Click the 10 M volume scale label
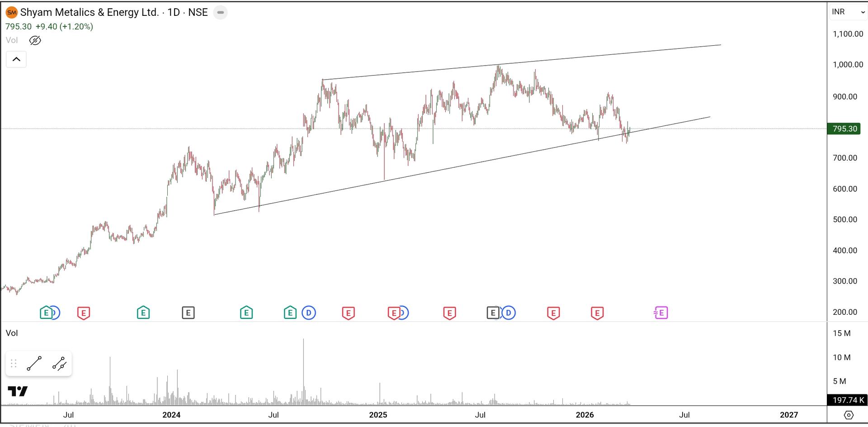The width and height of the screenshot is (868, 427). [x=842, y=357]
